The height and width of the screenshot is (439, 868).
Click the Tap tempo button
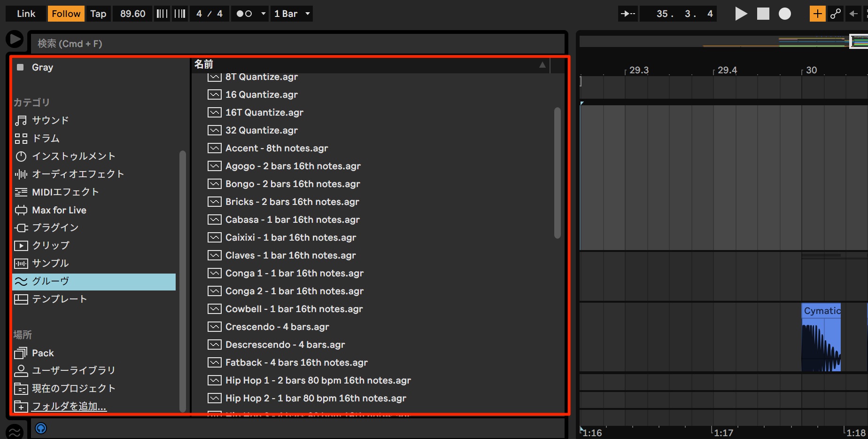coord(98,14)
